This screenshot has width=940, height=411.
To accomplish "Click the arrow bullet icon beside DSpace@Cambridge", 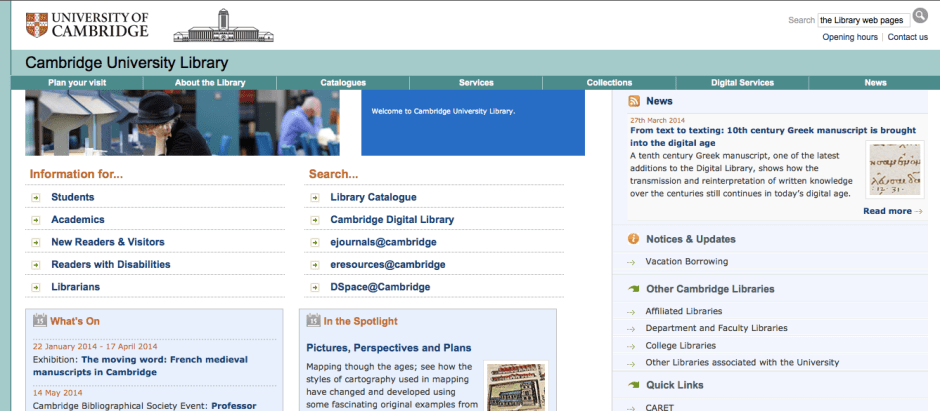I will 315,288.
